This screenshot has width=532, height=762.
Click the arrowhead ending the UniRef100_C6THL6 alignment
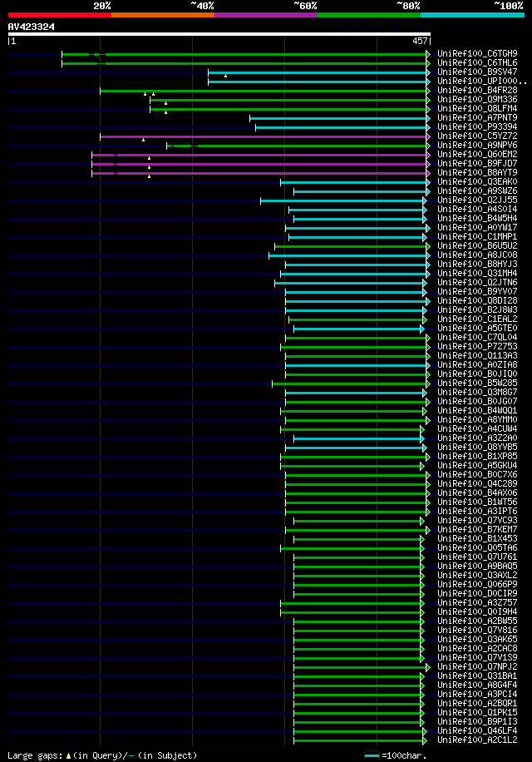(428, 63)
